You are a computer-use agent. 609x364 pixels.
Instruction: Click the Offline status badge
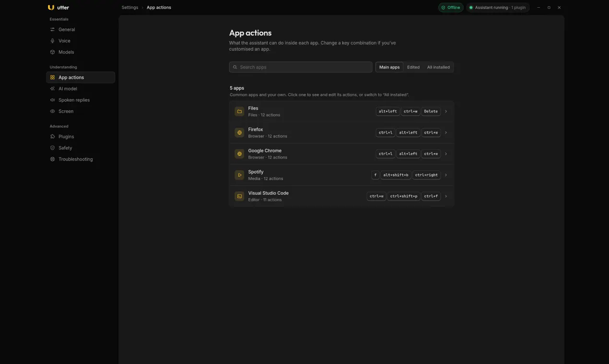(451, 8)
